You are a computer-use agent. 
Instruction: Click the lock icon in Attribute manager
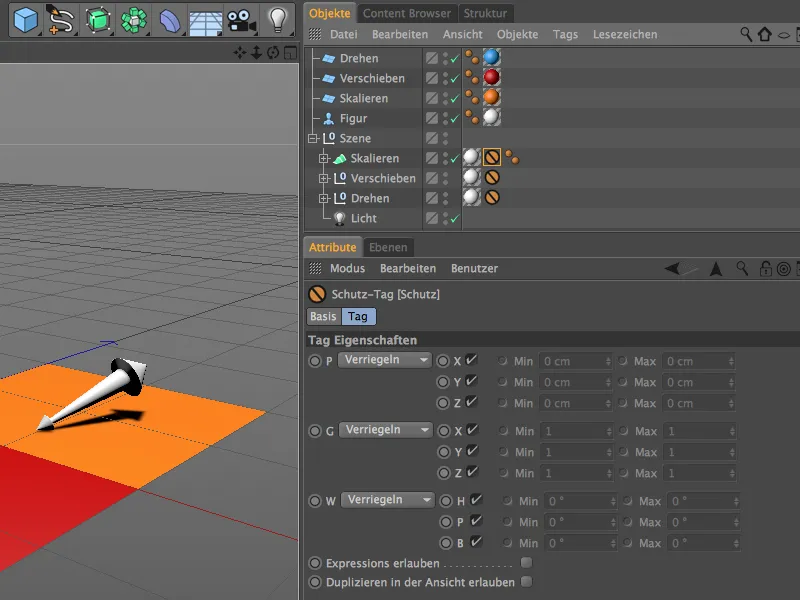click(765, 269)
